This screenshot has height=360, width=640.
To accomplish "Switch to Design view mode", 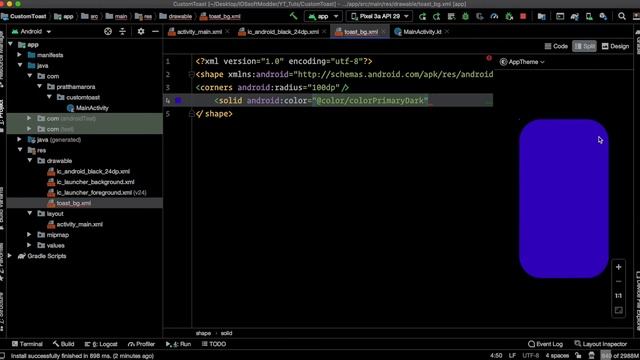I will (x=615, y=46).
